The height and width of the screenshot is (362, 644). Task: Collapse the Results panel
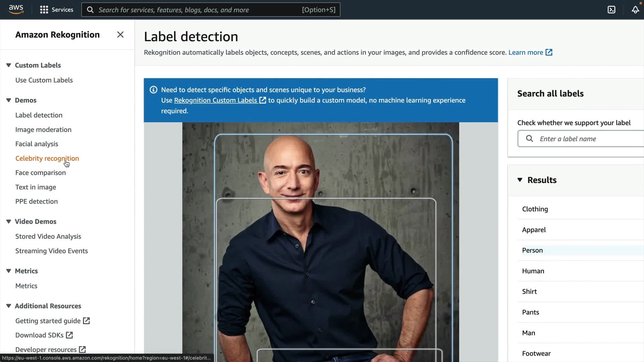click(x=520, y=180)
